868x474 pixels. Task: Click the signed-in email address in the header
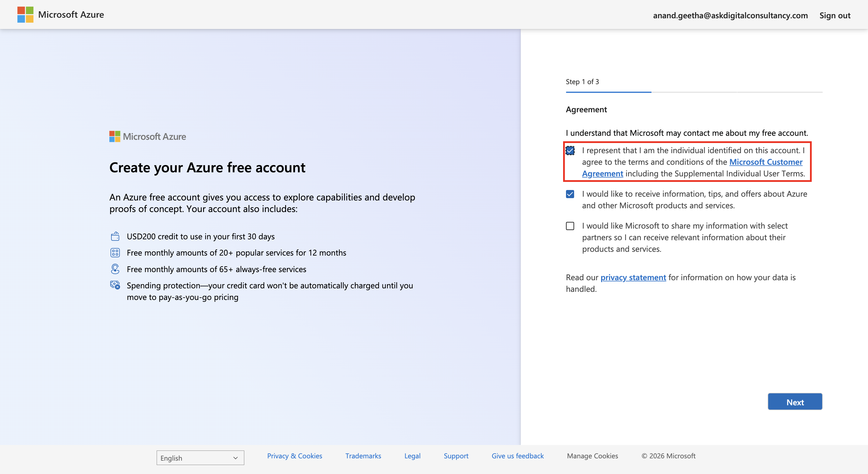click(730, 15)
